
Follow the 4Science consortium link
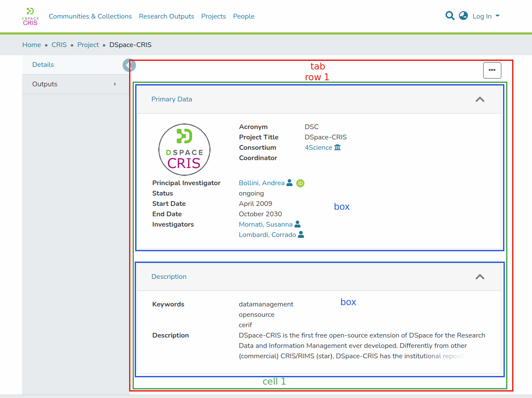tap(318, 148)
